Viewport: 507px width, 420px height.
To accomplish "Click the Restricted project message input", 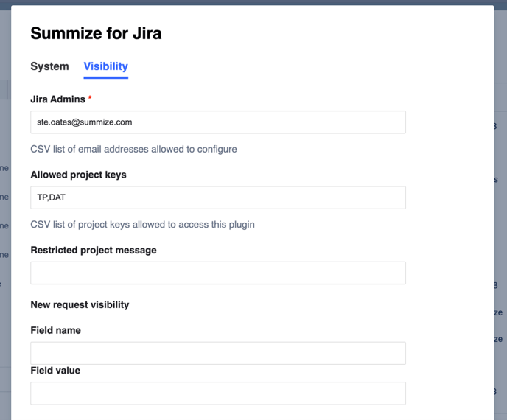I will (x=218, y=273).
